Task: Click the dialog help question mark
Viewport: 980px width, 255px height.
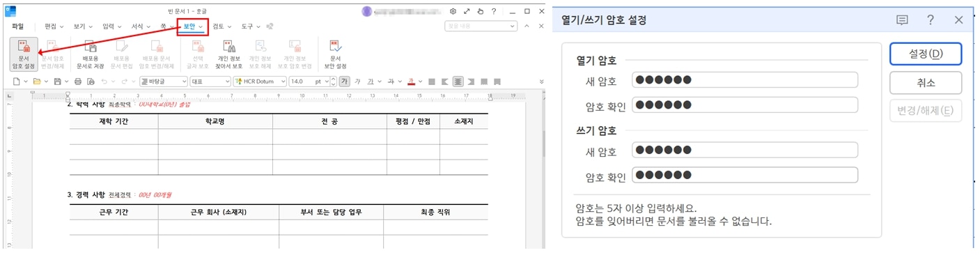Action: pos(931,20)
